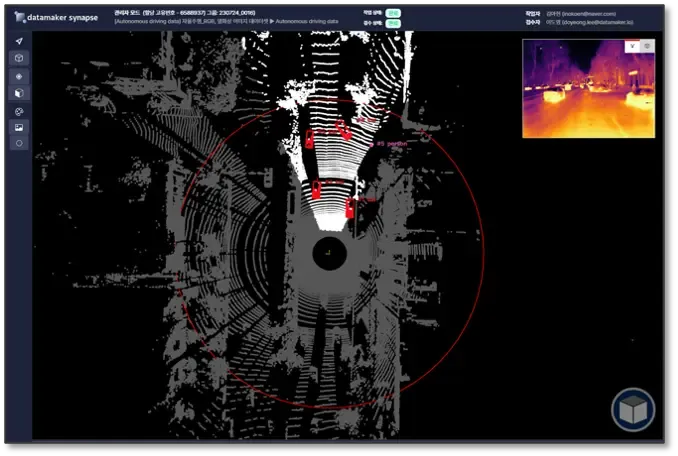Open the color palette tool
Viewport: 678px width, 456px height.
pos(19,110)
